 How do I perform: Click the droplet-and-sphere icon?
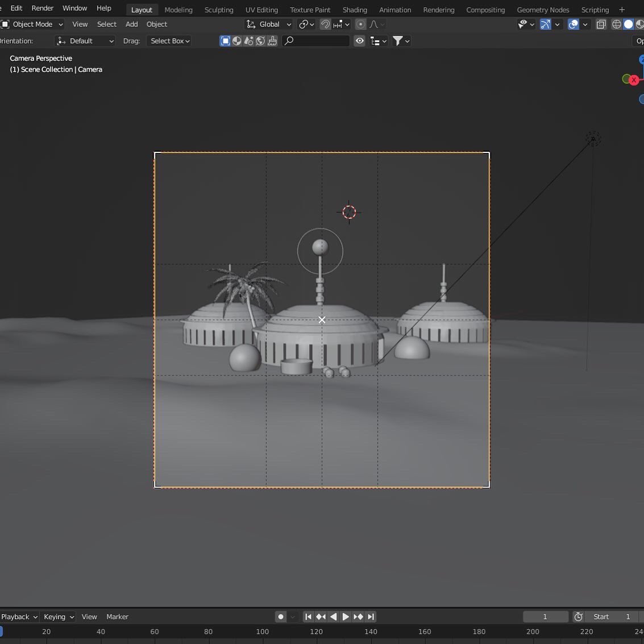coord(248,41)
